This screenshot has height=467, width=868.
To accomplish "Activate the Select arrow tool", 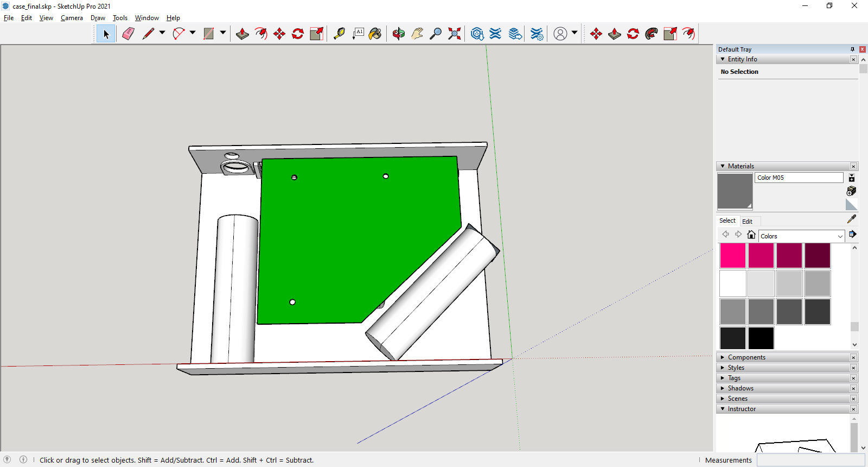I will tap(106, 34).
